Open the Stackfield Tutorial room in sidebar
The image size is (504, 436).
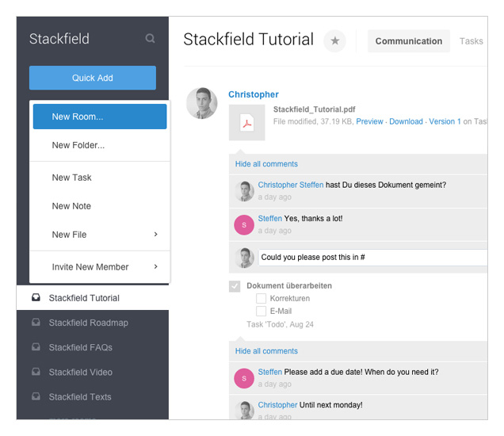(x=93, y=298)
